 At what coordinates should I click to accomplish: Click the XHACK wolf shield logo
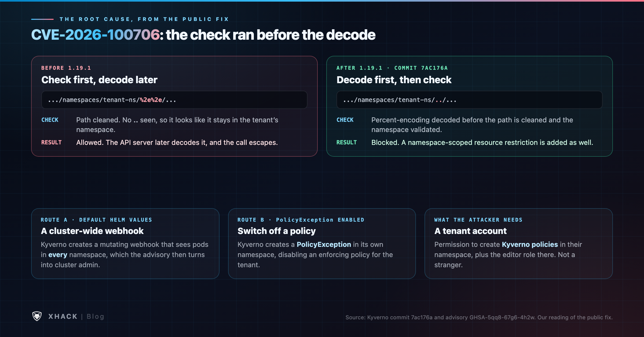(x=37, y=316)
